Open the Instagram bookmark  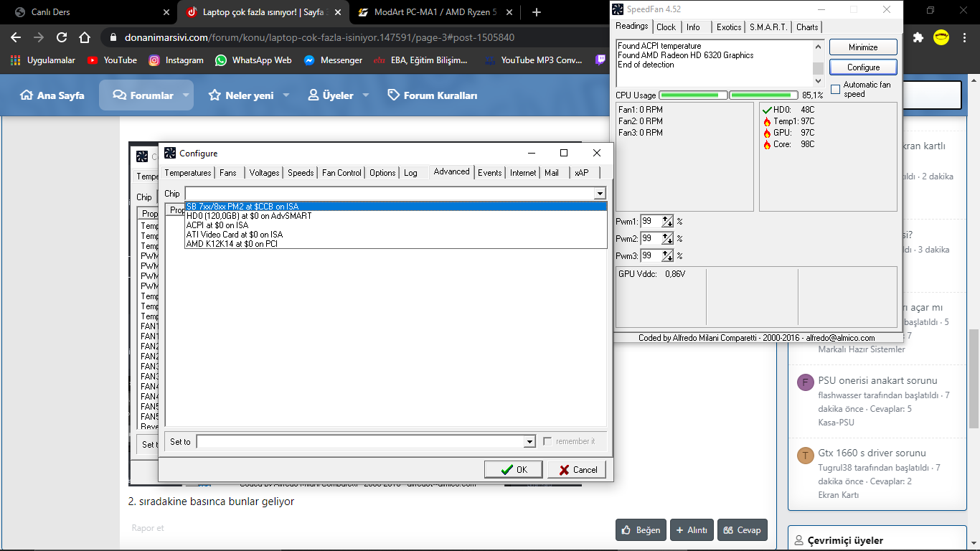coord(176,60)
